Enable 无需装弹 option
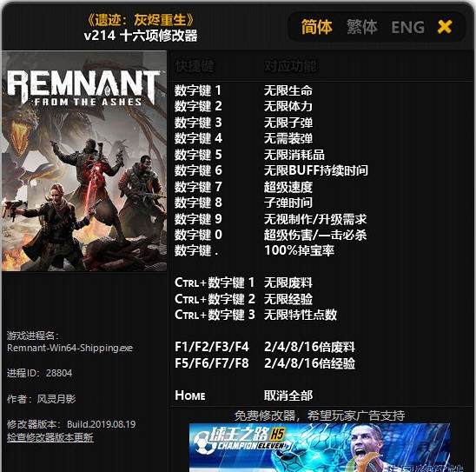 (288, 138)
